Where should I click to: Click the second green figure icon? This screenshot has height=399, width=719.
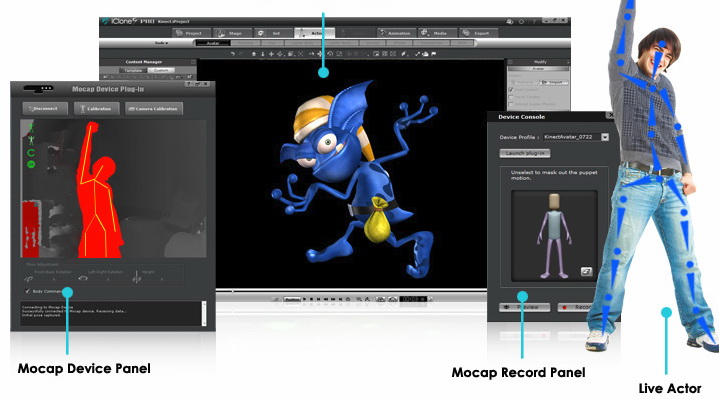[x=31, y=140]
